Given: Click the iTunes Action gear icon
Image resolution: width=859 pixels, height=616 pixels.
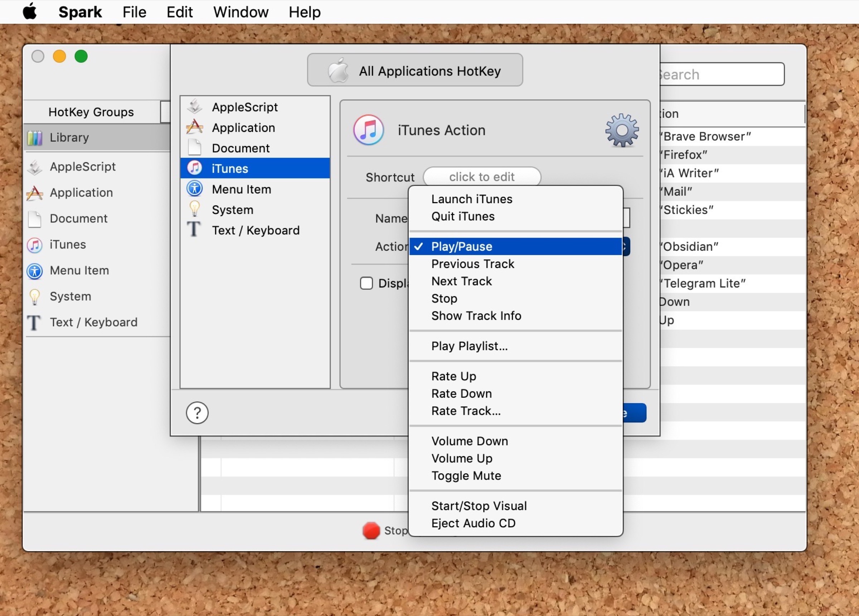Looking at the screenshot, I should (x=622, y=130).
